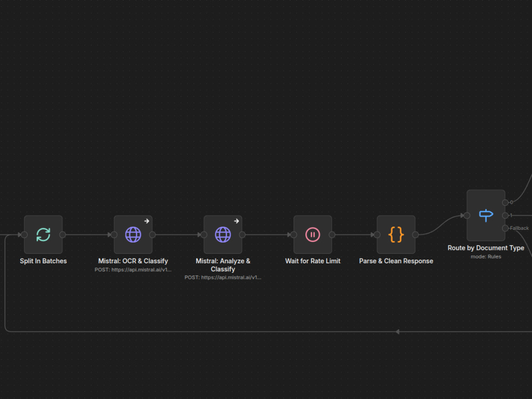Select the Split In Batches loop node icon
The width and height of the screenshot is (532, 399).
43,235
